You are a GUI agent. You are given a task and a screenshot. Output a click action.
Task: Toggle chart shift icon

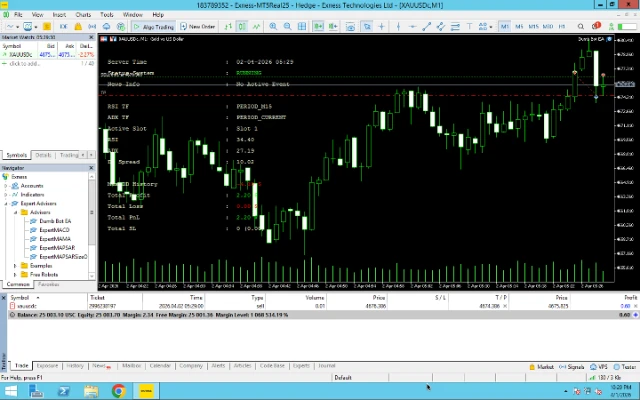click(x=333, y=27)
